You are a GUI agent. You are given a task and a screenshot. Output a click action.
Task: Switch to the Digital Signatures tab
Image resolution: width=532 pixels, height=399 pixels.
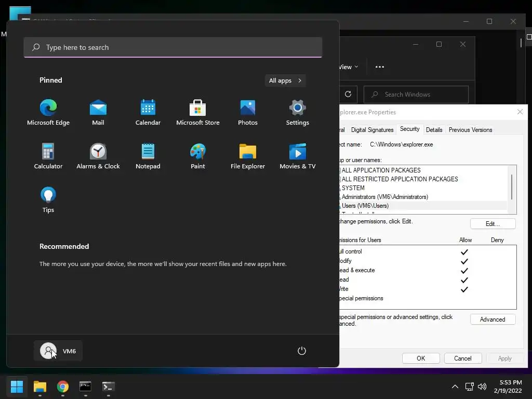coord(372,129)
